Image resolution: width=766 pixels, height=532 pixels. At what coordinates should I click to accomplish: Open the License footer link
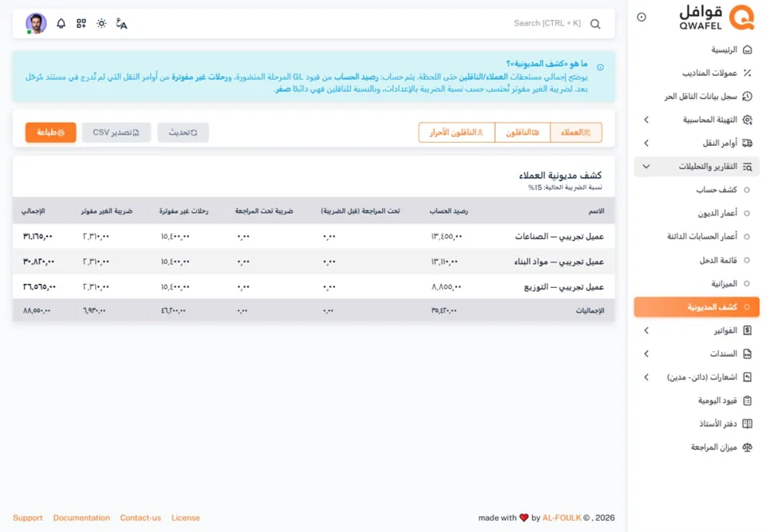186,518
